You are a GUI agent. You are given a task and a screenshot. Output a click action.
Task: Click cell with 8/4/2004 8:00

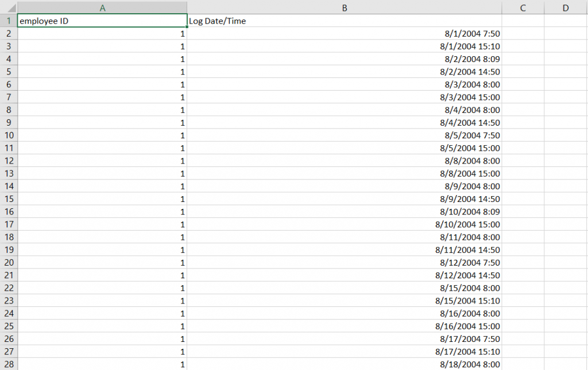click(345, 110)
